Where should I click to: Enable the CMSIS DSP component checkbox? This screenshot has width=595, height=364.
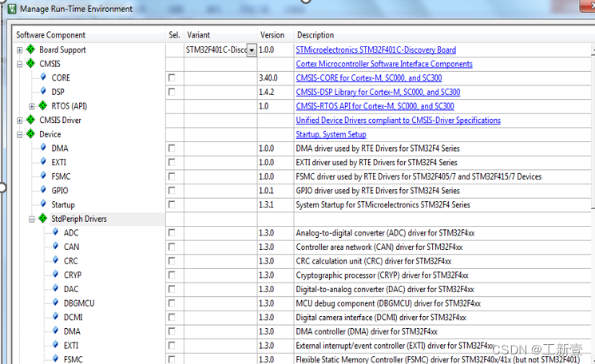pyautogui.click(x=172, y=92)
